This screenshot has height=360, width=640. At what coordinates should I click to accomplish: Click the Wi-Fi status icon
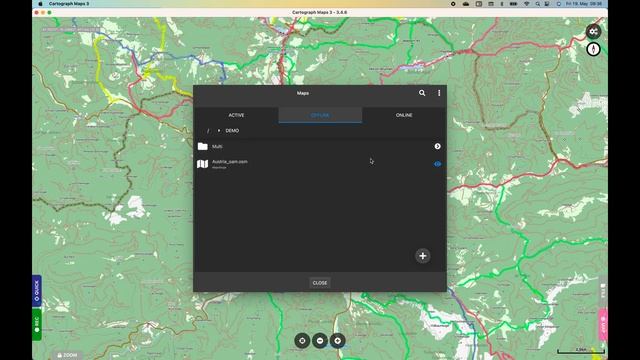coord(527,4)
